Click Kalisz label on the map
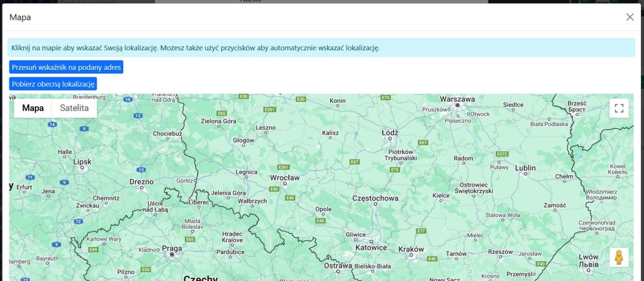 330,133
